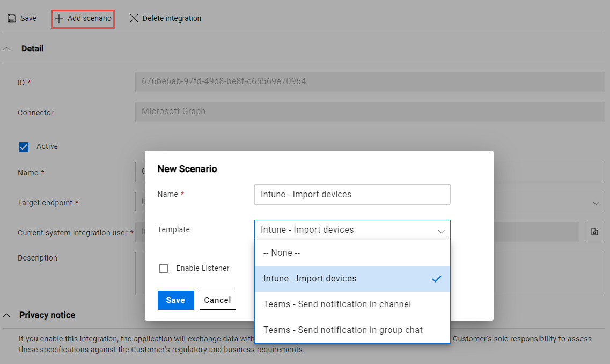This screenshot has height=364, width=610.
Task: Open the Template dropdown in New Scenario
Action: pos(441,229)
